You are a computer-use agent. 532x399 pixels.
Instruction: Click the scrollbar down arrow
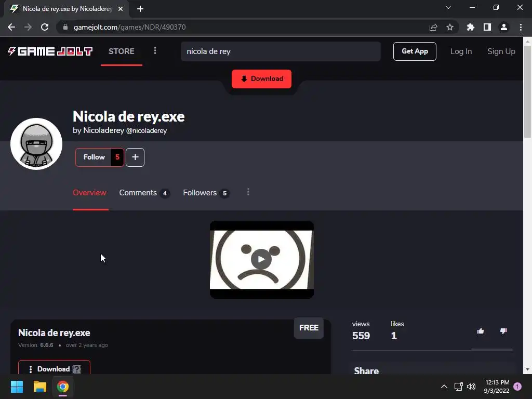tap(527, 369)
